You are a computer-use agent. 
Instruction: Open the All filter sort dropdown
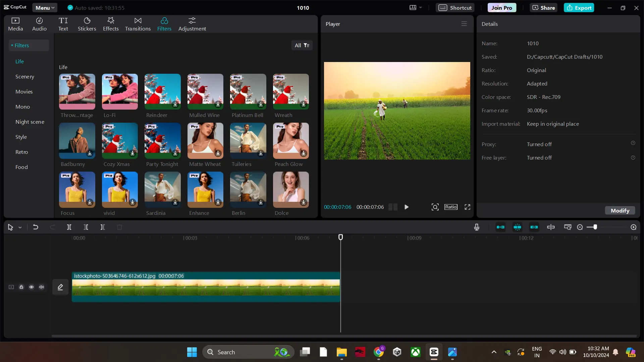[302, 45]
